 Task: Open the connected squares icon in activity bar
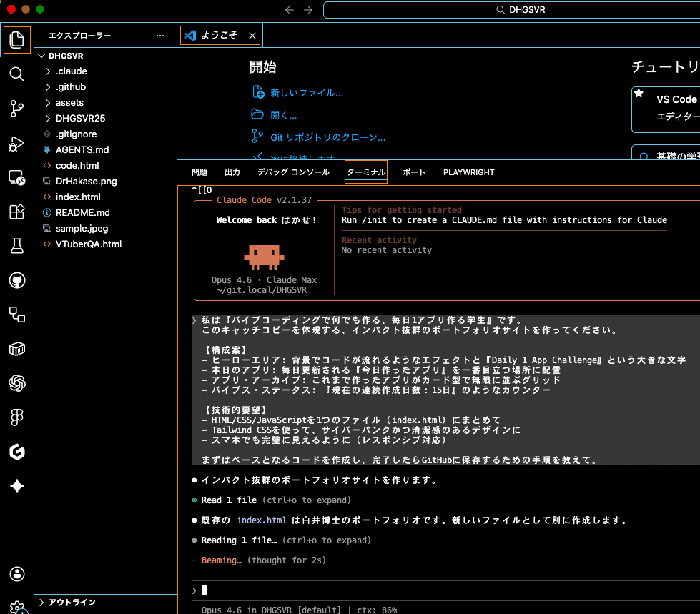[x=17, y=315]
